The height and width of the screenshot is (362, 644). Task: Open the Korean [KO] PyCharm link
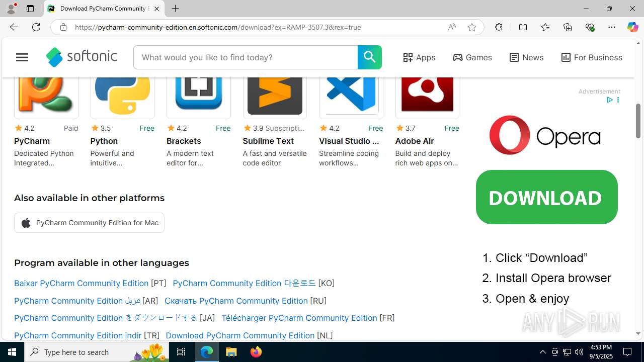(244, 283)
